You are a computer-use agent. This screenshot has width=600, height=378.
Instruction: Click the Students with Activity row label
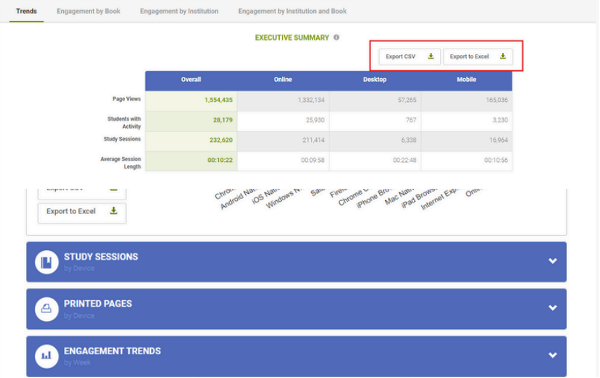pos(124,123)
